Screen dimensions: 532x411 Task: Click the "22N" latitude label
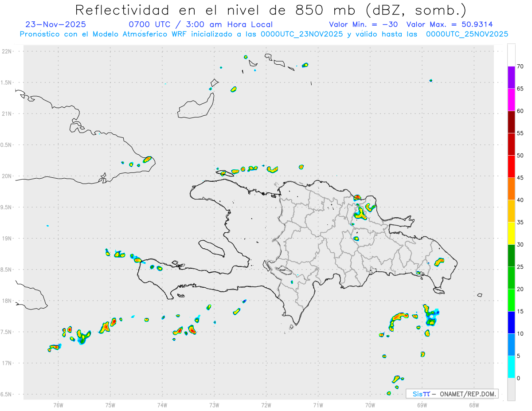tap(8, 51)
